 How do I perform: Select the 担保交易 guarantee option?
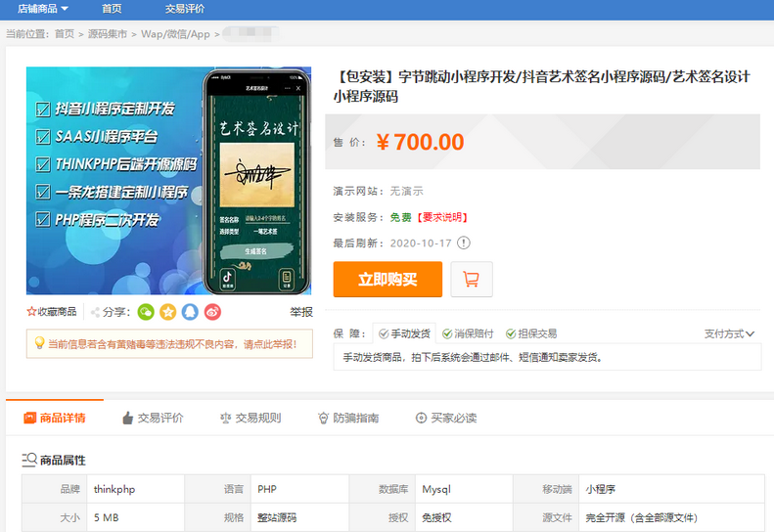531,333
